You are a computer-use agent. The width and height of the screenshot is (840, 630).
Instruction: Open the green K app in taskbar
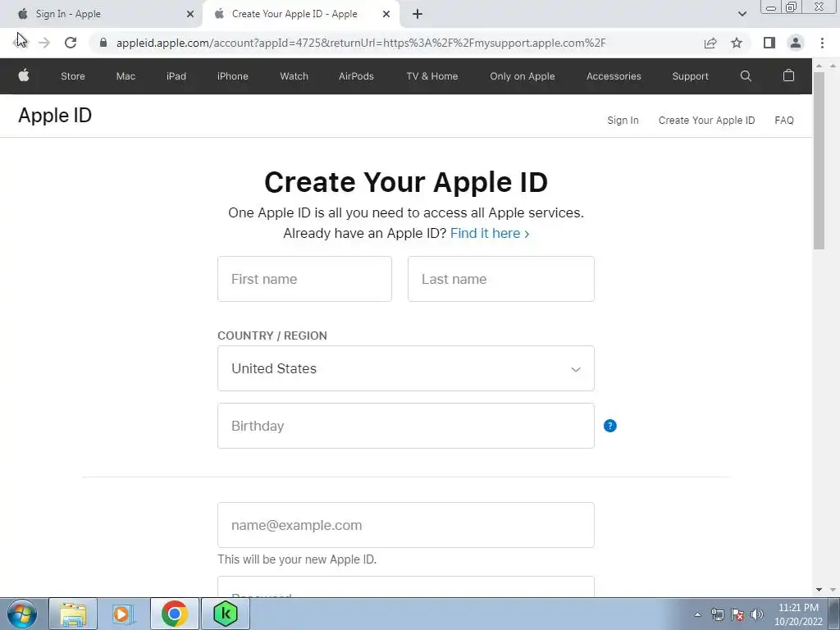[x=226, y=614]
